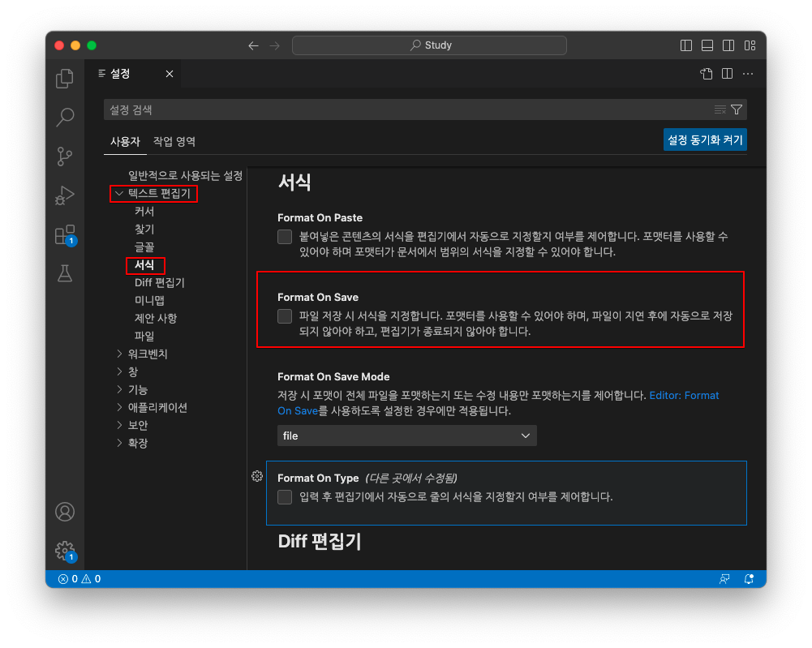Viewport: 812px width, 648px height.
Task: Select 미니맵 in settings tree
Action: tap(149, 300)
